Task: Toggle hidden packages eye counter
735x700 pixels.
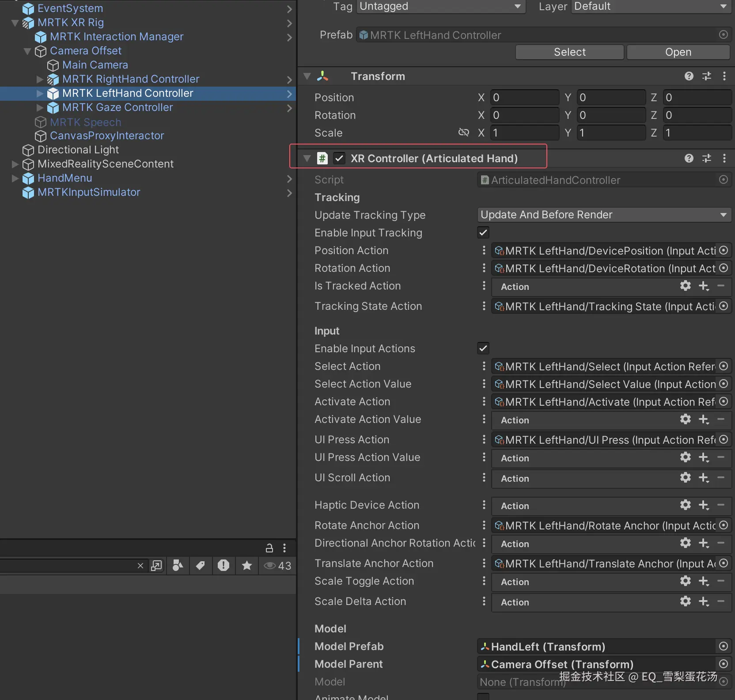Action: [x=277, y=566]
